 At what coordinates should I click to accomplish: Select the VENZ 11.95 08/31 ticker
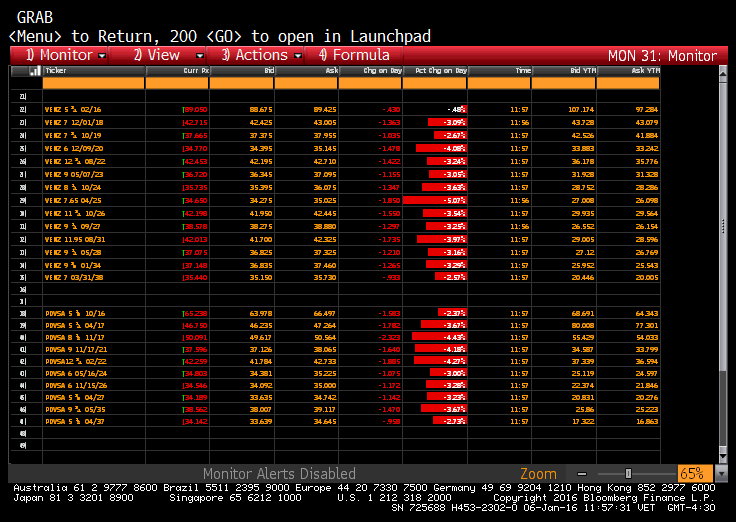[75, 239]
